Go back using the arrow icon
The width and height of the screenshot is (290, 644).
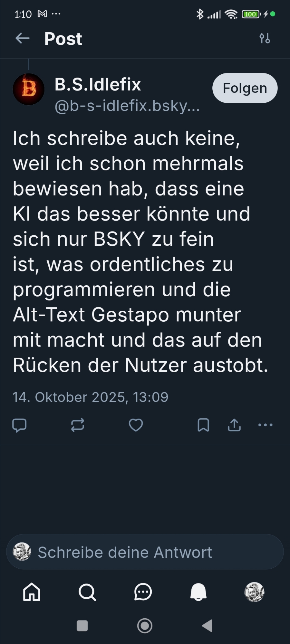coord(23,38)
